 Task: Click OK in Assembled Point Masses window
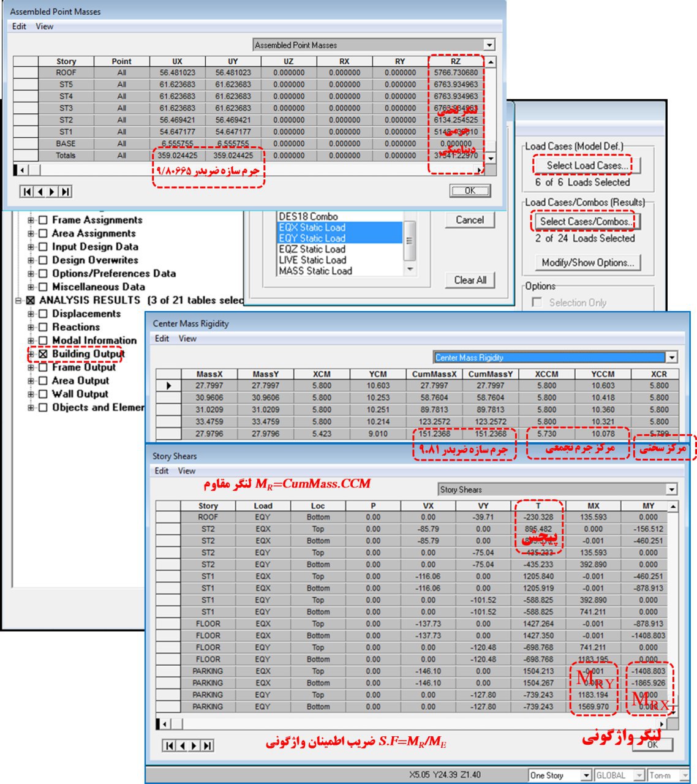click(x=470, y=190)
